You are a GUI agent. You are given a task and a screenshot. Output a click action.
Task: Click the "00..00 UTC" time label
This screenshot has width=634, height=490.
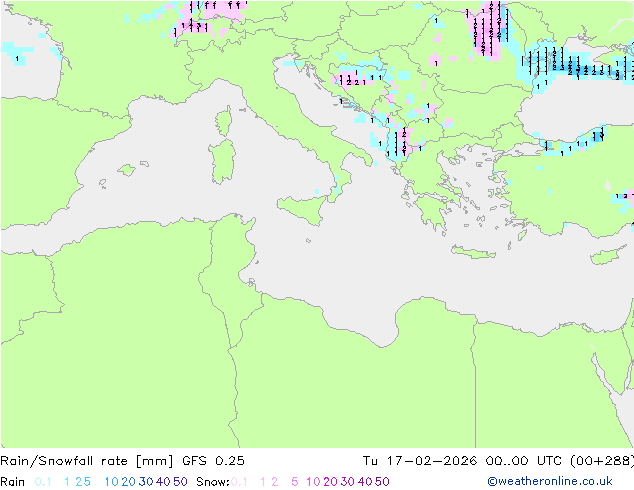click(524, 461)
